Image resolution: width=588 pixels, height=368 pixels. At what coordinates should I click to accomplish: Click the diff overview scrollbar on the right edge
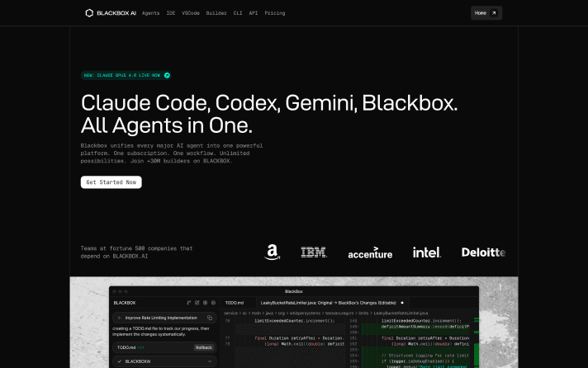point(477,343)
